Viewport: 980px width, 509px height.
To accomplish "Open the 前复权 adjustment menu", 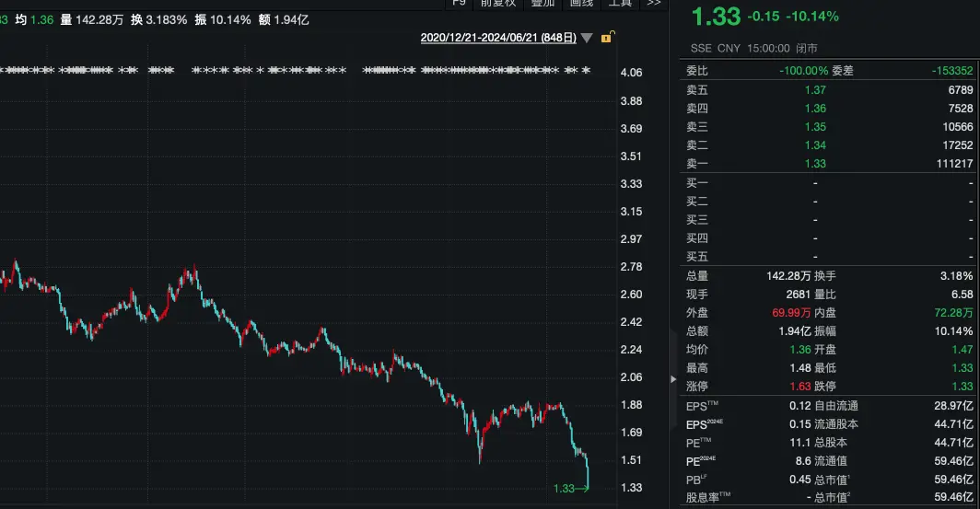I will pyautogui.click(x=498, y=4).
